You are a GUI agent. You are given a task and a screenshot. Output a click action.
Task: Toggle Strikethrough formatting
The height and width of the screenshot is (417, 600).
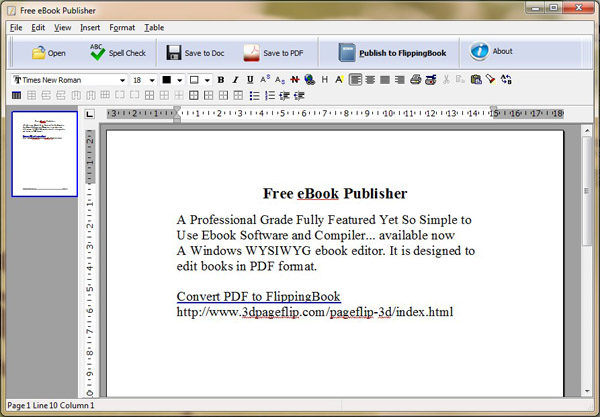[295, 80]
